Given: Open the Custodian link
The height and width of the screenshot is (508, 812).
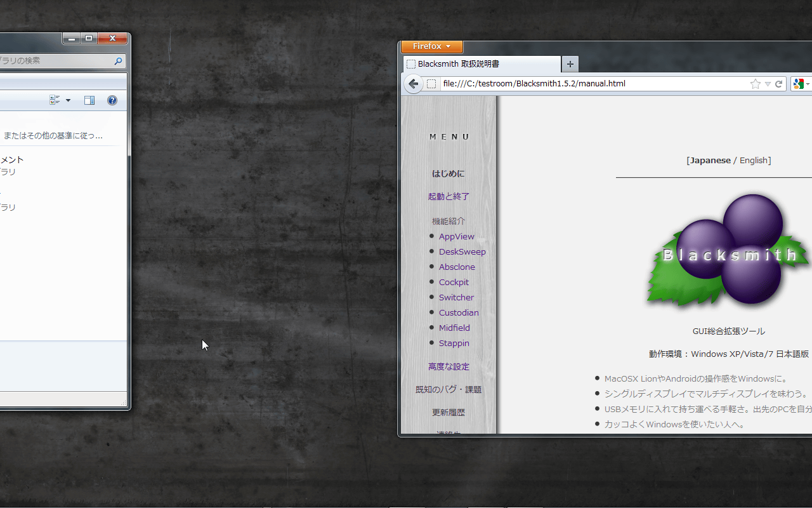Looking at the screenshot, I should click(459, 312).
